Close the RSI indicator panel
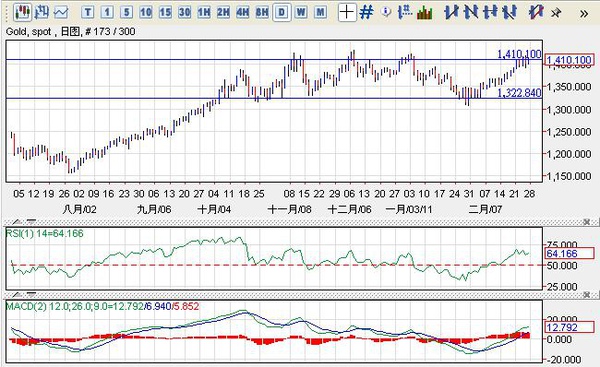 click(x=586, y=222)
